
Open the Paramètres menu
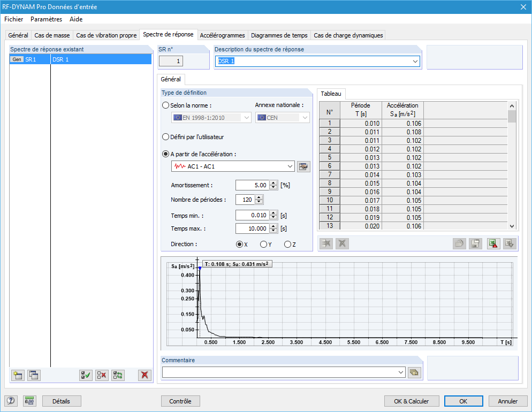point(46,19)
